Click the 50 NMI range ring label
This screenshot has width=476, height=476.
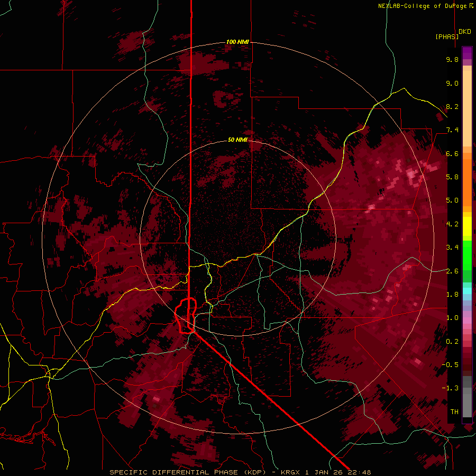pos(237,140)
